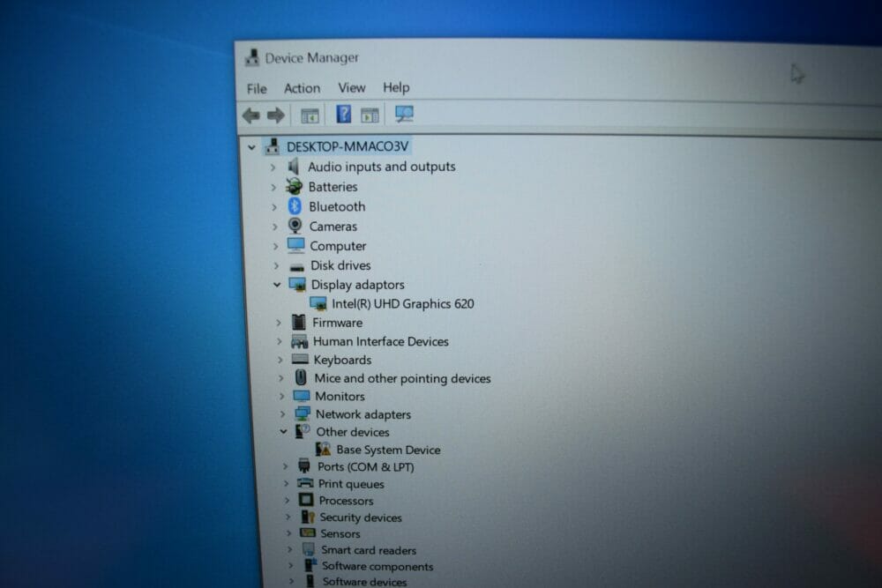Select the Print queues label
Image resolution: width=882 pixels, height=588 pixels.
click(351, 484)
